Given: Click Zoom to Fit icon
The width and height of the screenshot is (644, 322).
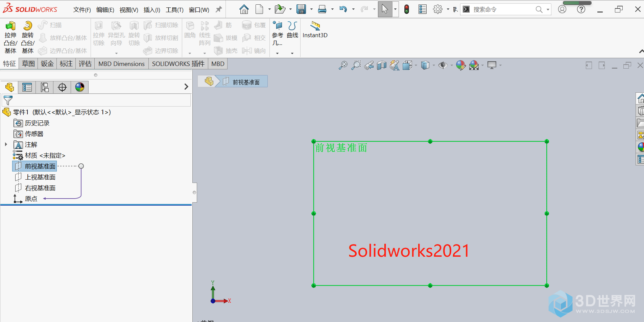Looking at the screenshot, I should pos(343,65).
